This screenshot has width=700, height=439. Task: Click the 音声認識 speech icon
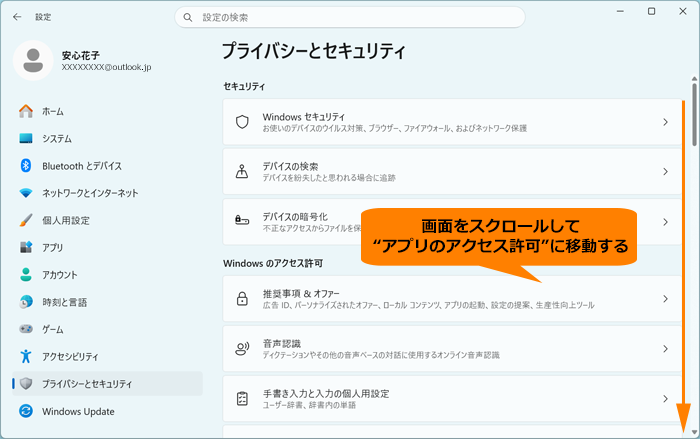[242, 349]
